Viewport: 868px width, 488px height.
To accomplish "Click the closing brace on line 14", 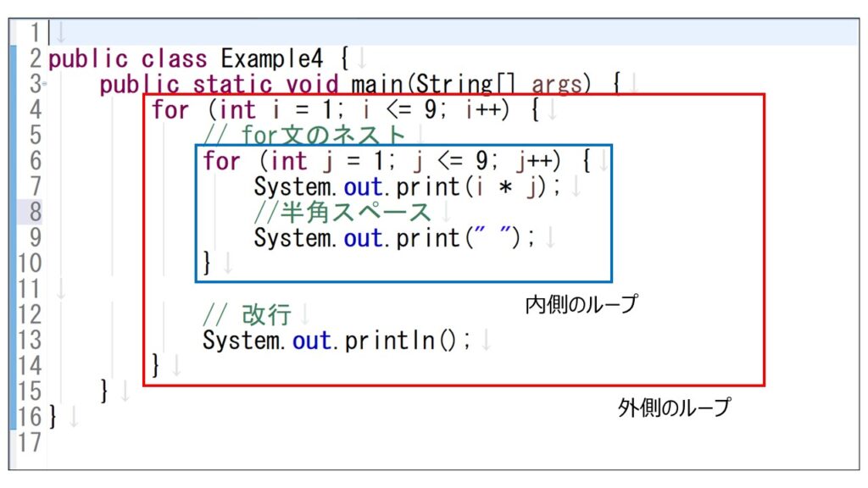I will (156, 365).
